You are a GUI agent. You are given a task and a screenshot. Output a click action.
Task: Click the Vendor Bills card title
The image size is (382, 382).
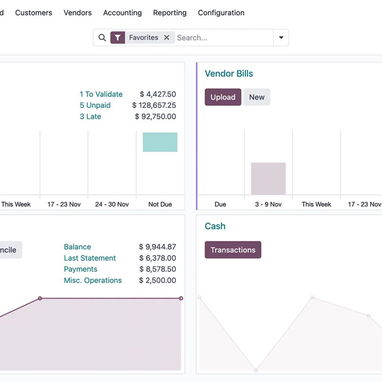229,74
